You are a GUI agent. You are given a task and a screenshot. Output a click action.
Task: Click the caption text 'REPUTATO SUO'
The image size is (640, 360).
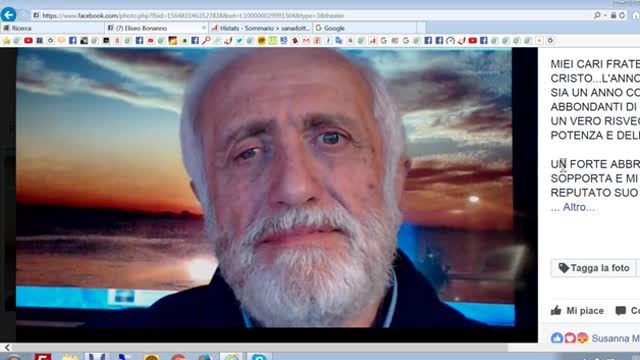tap(594, 193)
